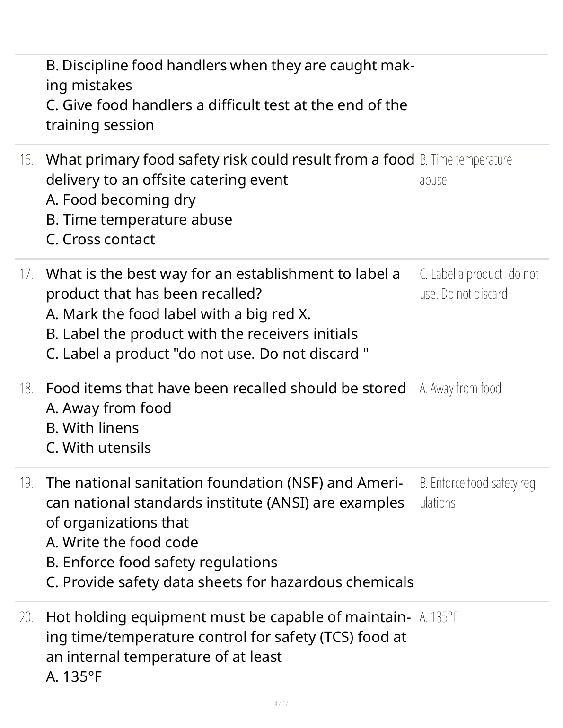563x728 pixels.
Task: Click "B. Discipline food handlers" option at top
Action: 230,75
